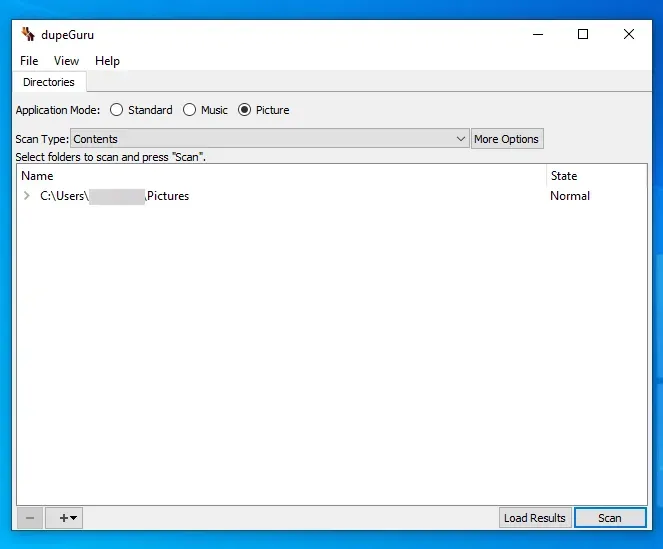Open the Help menu
Viewport: 663px width, 549px height.
tap(107, 61)
